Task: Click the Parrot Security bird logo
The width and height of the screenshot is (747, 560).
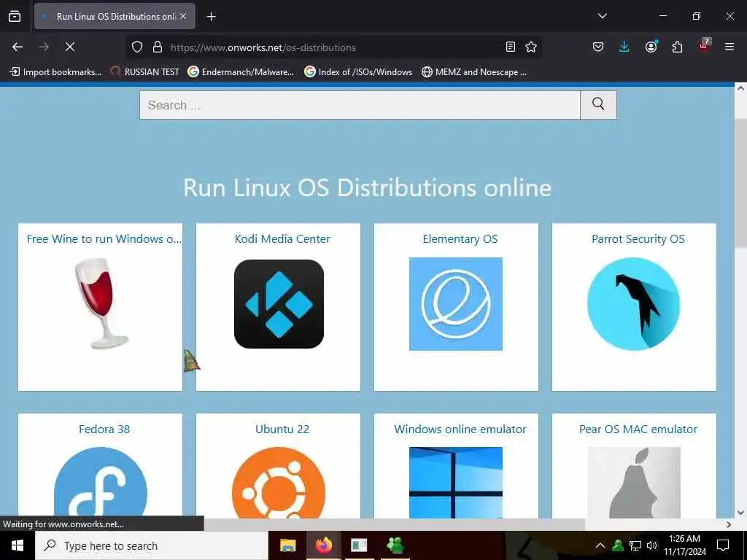Action: click(x=634, y=304)
